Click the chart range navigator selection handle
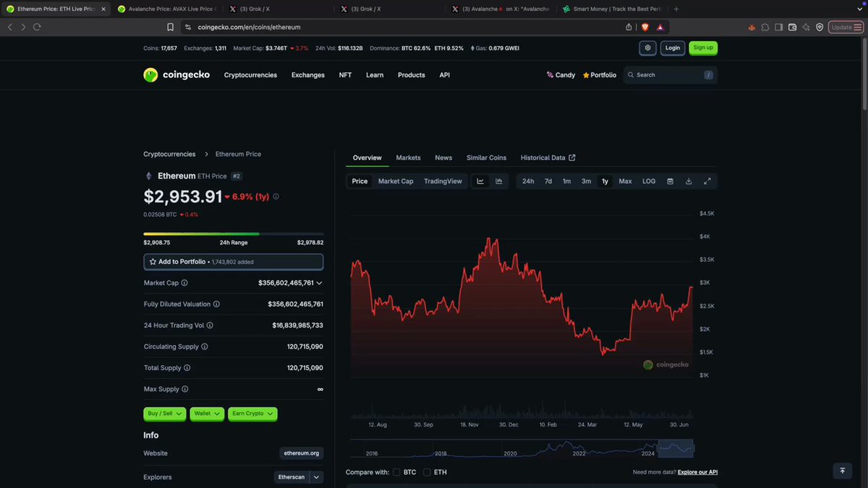The width and height of the screenshot is (868, 488). click(x=676, y=448)
